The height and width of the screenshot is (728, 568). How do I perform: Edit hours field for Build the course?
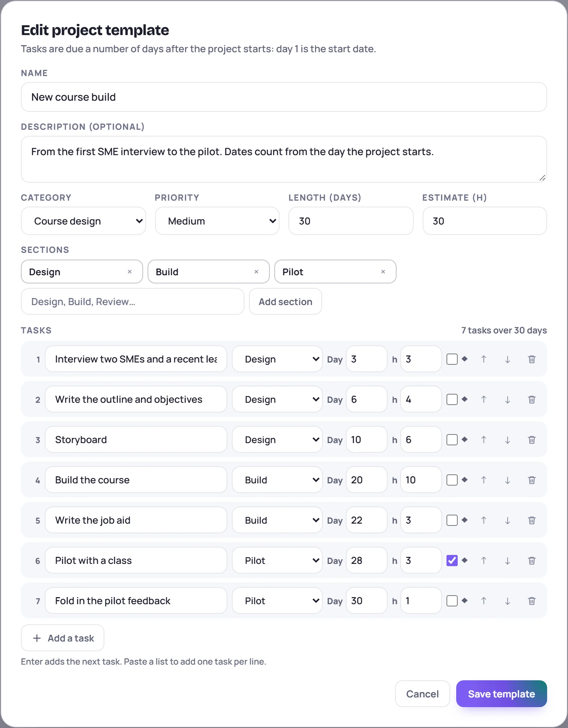tap(421, 480)
